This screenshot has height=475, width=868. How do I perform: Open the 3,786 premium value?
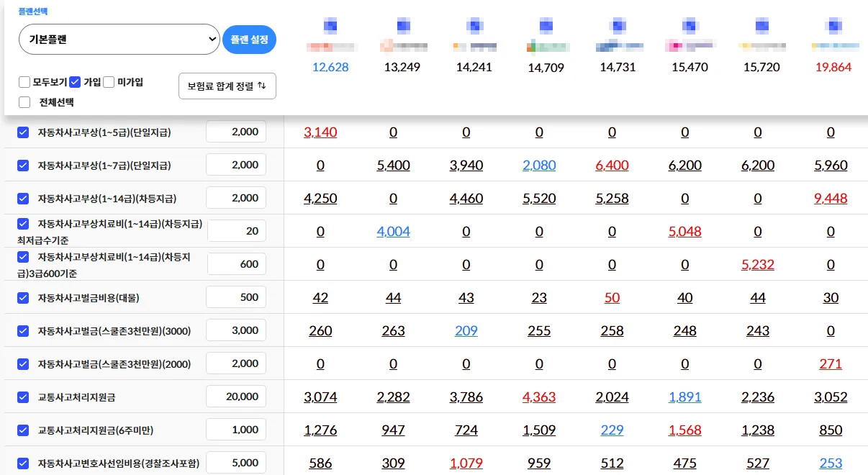(466, 397)
